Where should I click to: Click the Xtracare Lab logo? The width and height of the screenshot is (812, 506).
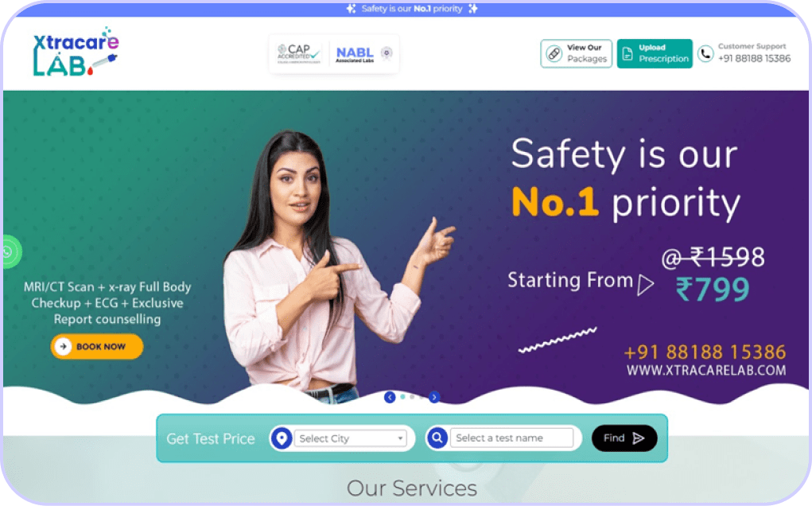[x=76, y=52]
